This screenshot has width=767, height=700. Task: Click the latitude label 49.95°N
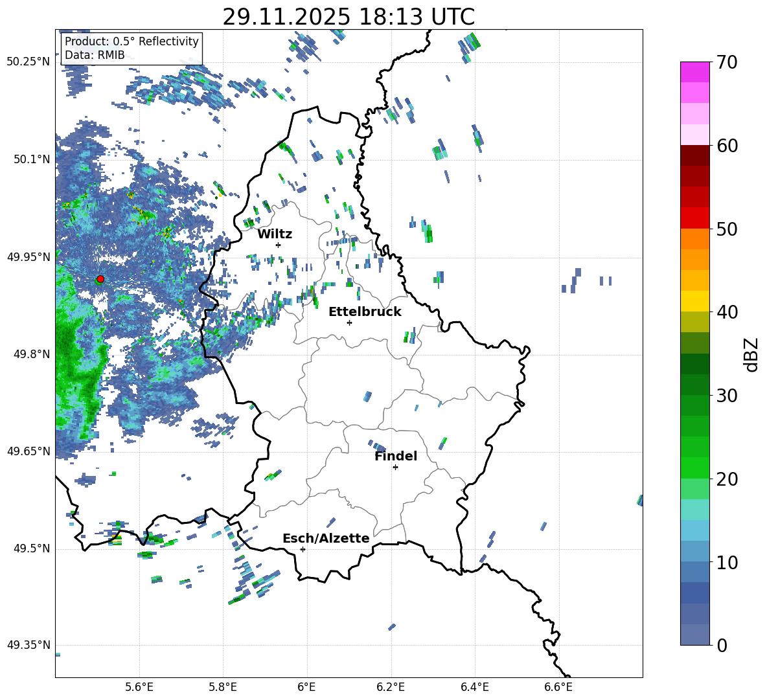(29, 257)
